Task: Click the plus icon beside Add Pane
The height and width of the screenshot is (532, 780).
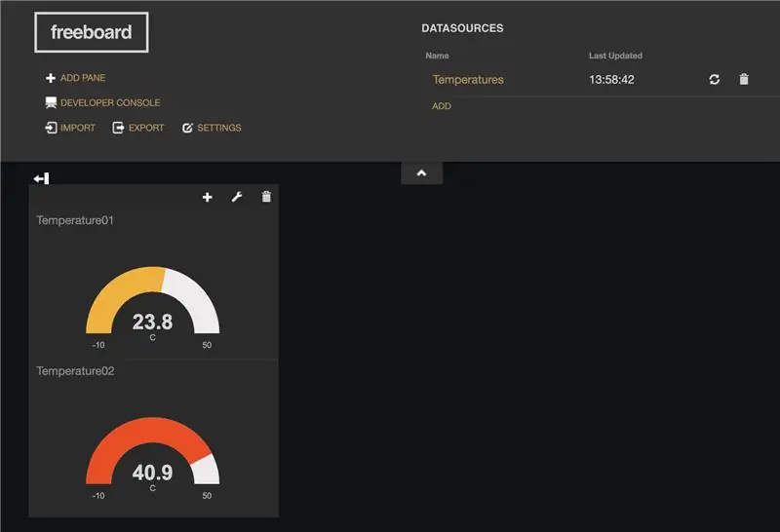Action: pos(51,78)
